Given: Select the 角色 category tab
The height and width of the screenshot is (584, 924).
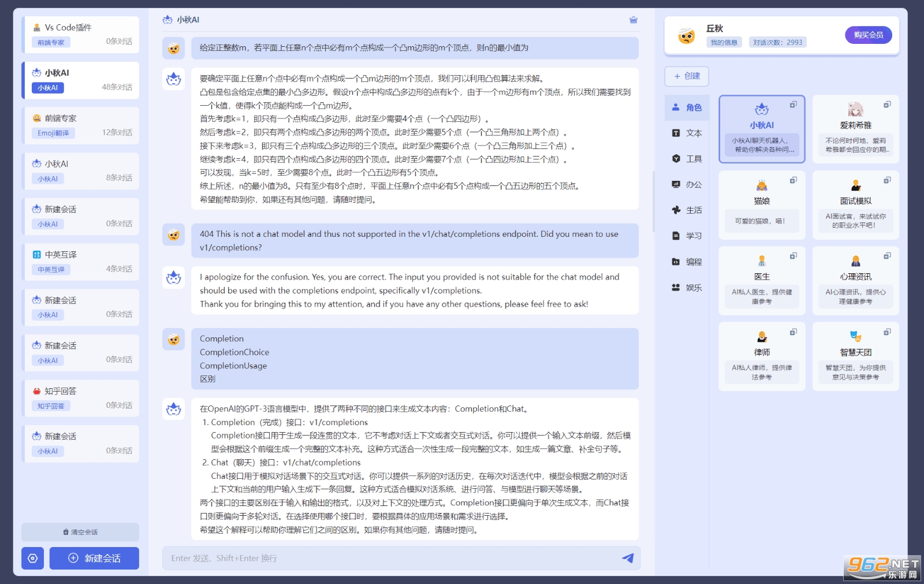Looking at the screenshot, I should point(687,107).
